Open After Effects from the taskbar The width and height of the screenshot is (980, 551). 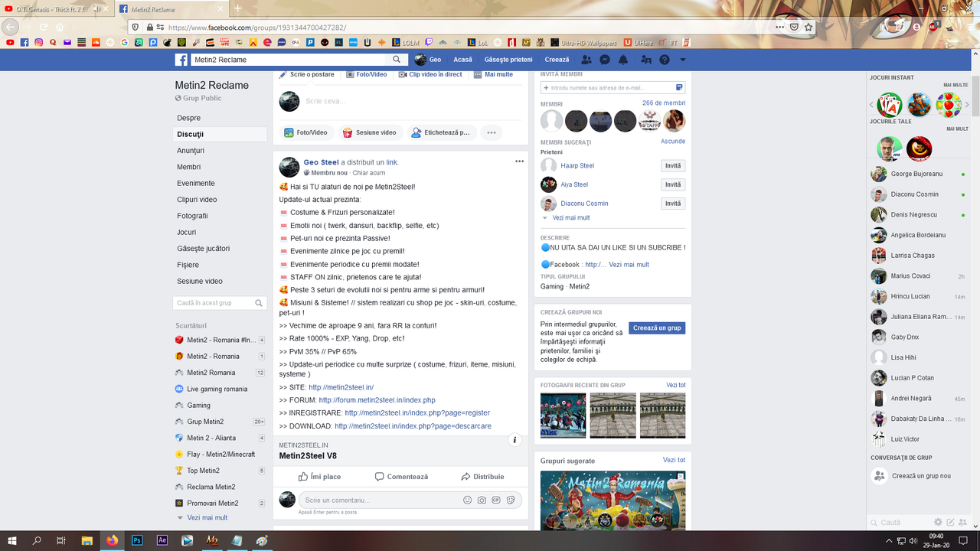pyautogui.click(x=162, y=540)
